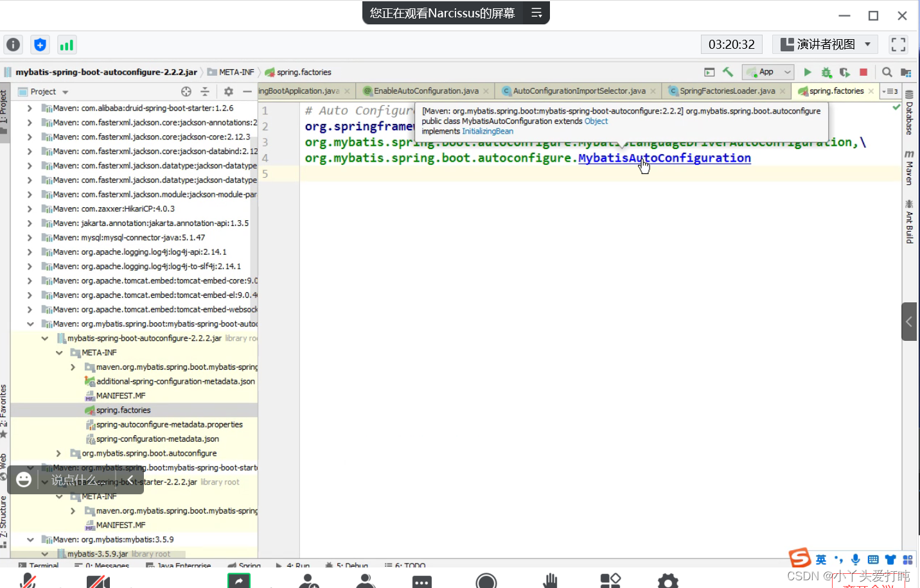Open the 演讲者视图 view dropdown

coord(826,44)
